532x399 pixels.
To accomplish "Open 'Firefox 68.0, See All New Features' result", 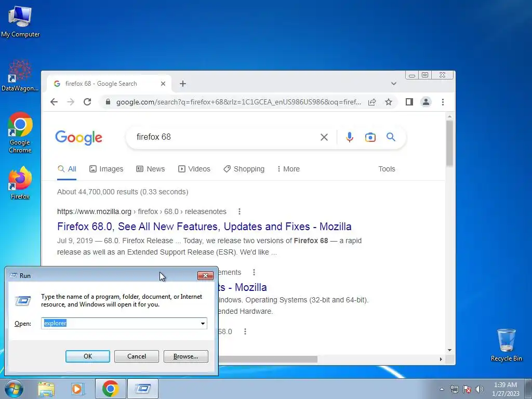I will click(x=204, y=227).
